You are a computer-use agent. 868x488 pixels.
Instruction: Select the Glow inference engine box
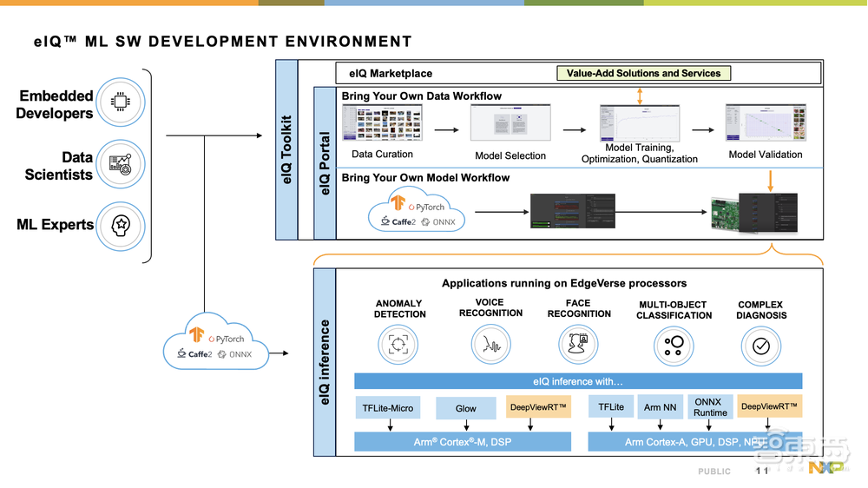click(465, 408)
